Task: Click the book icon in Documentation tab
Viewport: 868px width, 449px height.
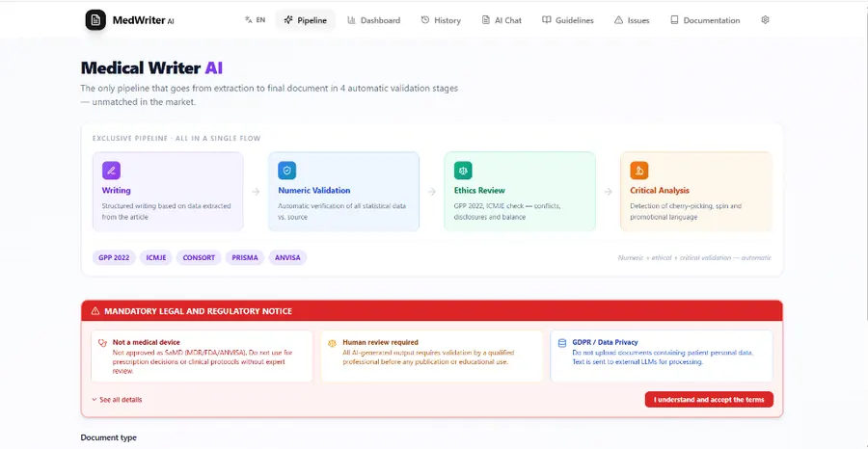Action: point(674,20)
